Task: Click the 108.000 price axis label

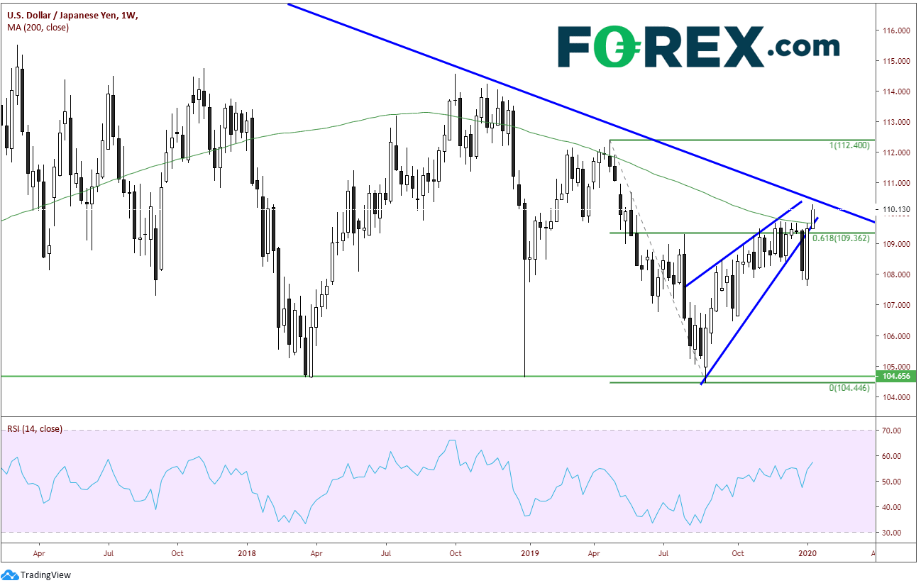Action: click(896, 274)
